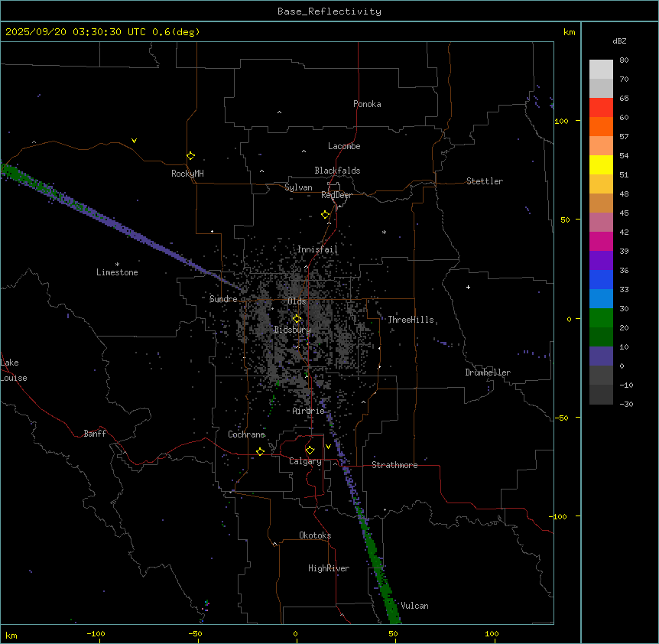The image size is (659, 644).
Task: Select the bright yellow 54 dBZ legend swatch
Action: pyautogui.click(x=601, y=164)
